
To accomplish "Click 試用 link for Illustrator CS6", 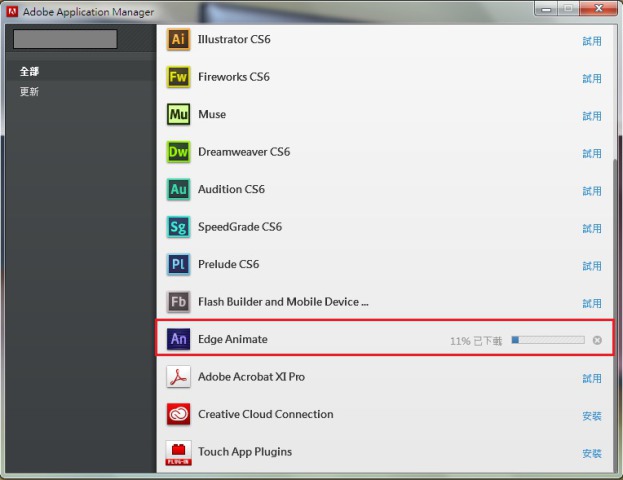I will pos(592,41).
